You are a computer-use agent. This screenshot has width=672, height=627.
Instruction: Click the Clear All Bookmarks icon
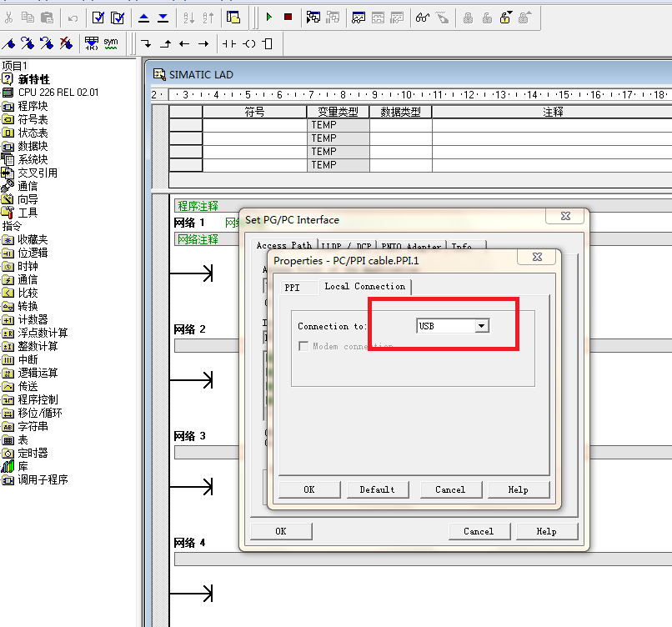coord(66,43)
